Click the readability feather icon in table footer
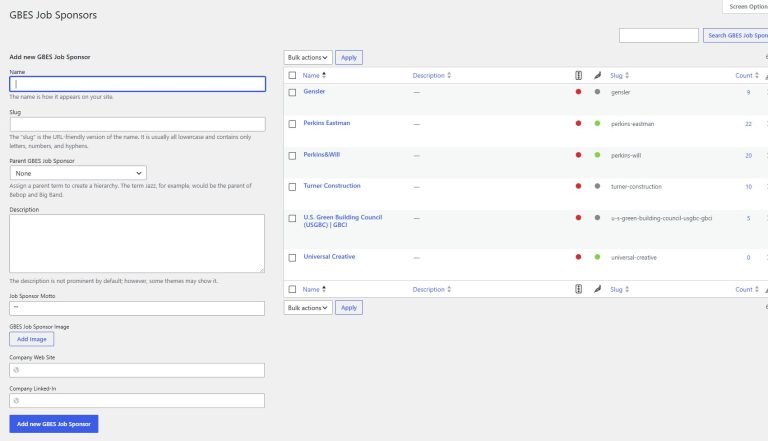768x441 pixels. pyautogui.click(x=597, y=289)
